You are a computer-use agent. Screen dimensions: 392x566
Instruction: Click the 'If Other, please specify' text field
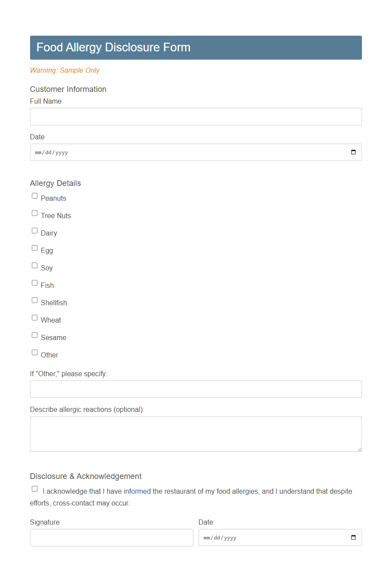tap(196, 389)
